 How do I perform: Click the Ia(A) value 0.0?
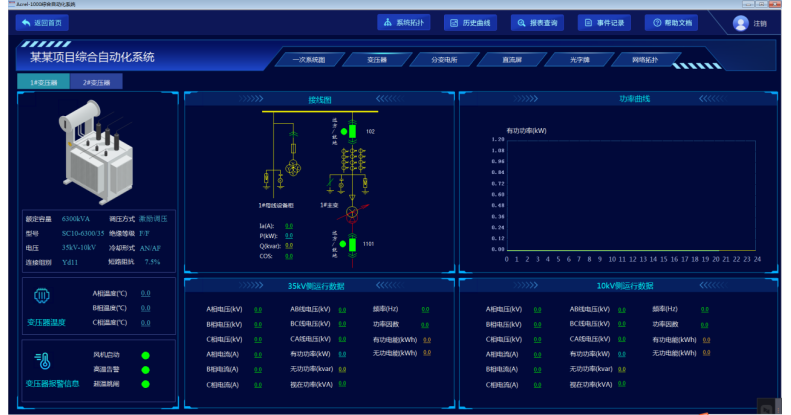(x=289, y=226)
